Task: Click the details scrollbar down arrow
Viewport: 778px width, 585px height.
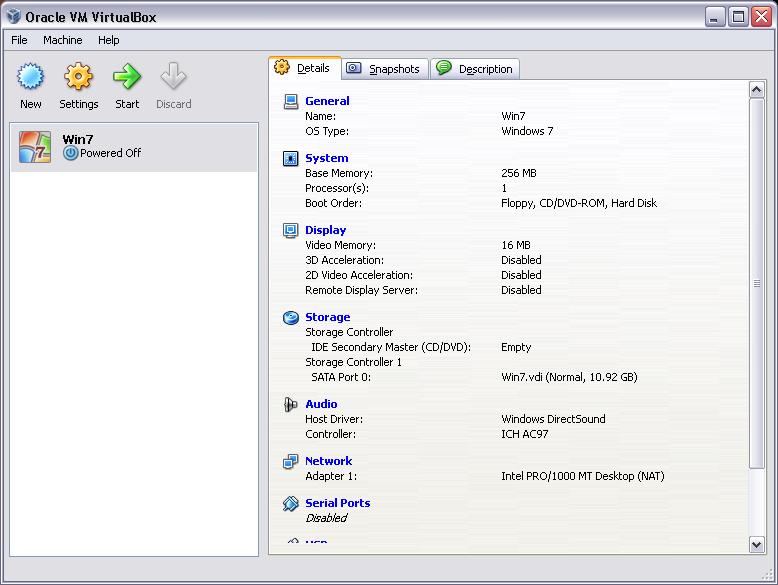Action: pos(756,544)
